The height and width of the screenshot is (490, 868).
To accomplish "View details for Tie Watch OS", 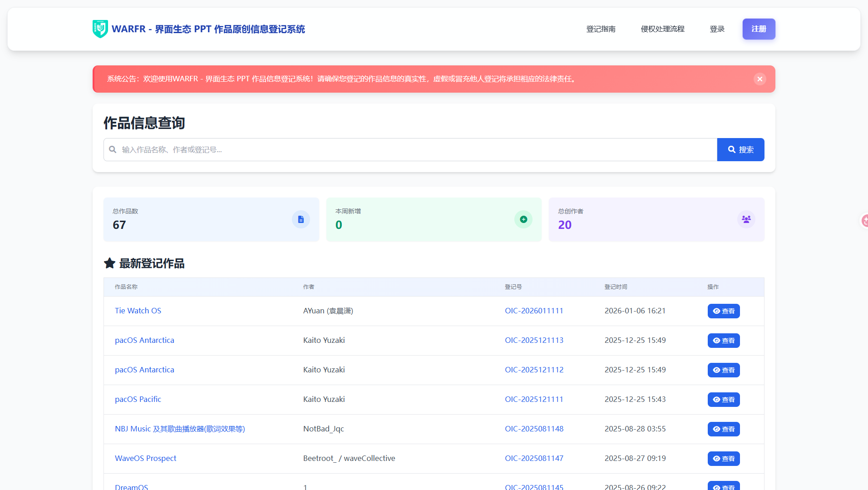I will coord(723,311).
